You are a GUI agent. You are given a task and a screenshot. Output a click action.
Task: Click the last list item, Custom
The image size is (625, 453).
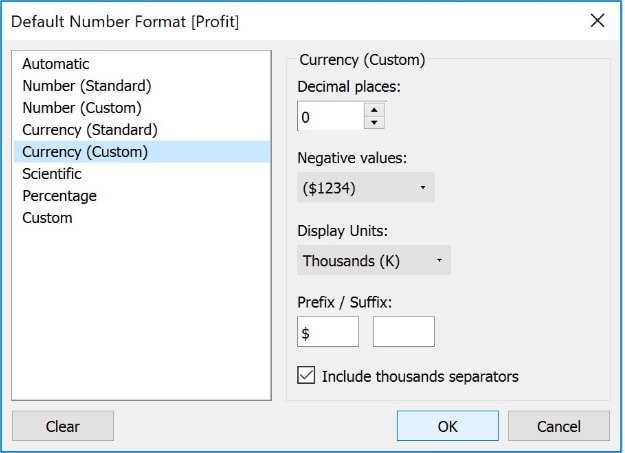47,218
